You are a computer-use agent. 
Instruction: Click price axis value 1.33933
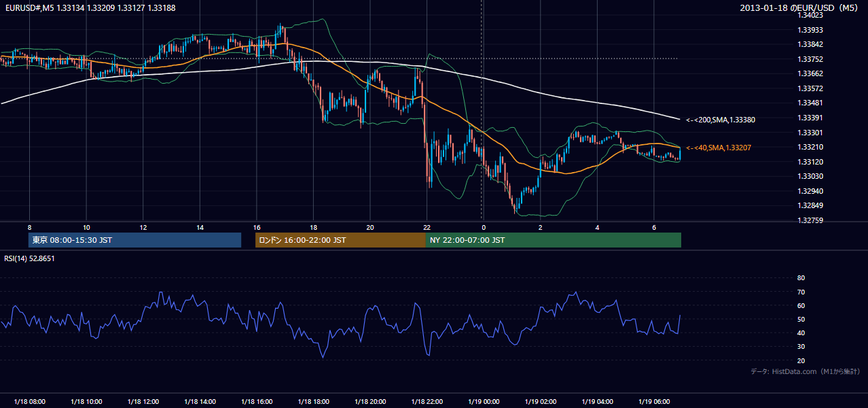[810, 30]
